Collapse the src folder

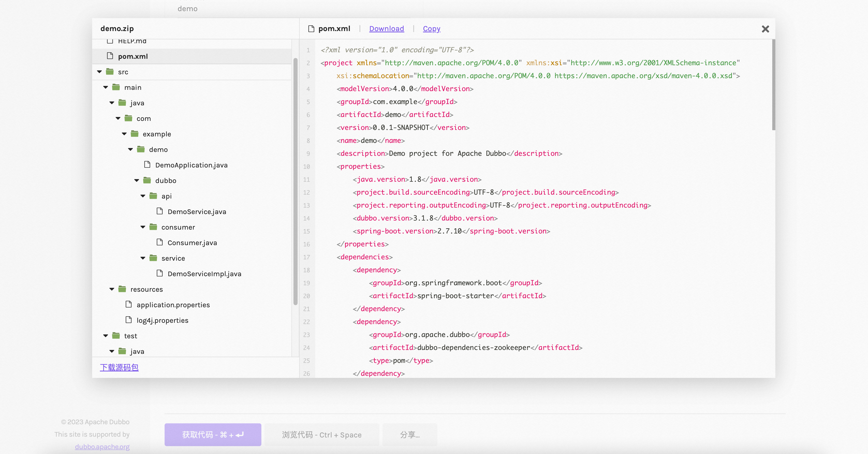[x=99, y=71]
